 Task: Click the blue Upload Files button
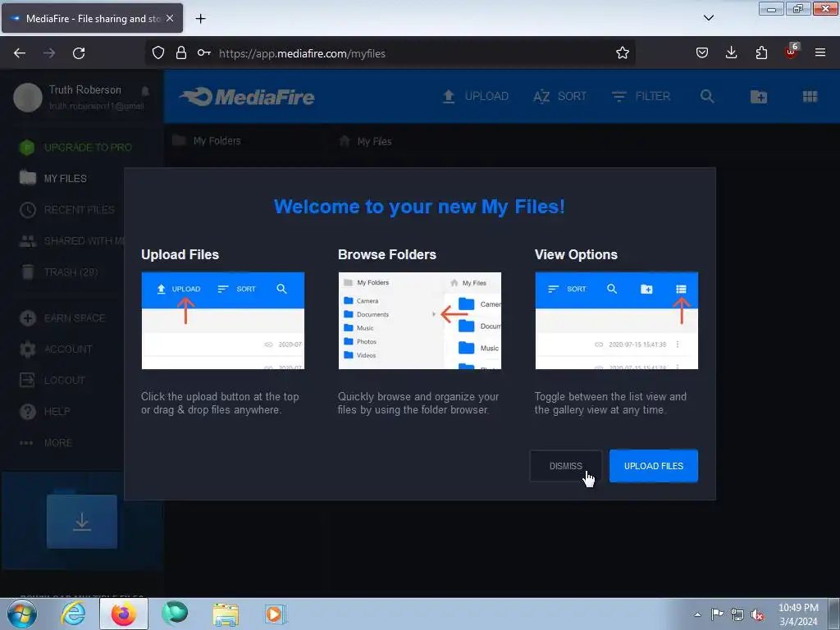653,466
